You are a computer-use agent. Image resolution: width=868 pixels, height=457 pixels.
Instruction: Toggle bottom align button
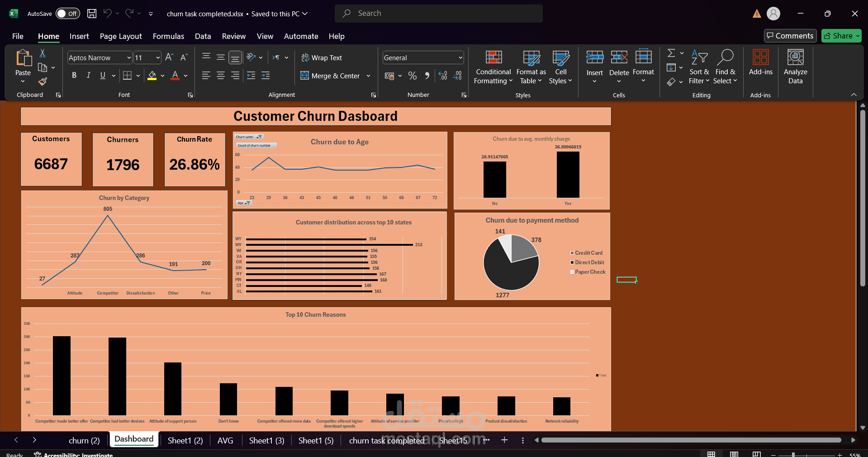click(x=235, y=57)
